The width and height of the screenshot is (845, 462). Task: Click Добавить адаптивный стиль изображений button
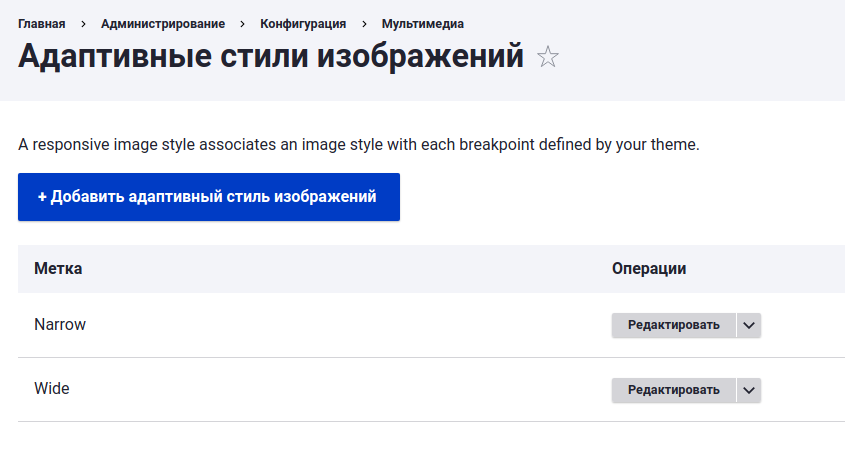(x=209, y=197)
